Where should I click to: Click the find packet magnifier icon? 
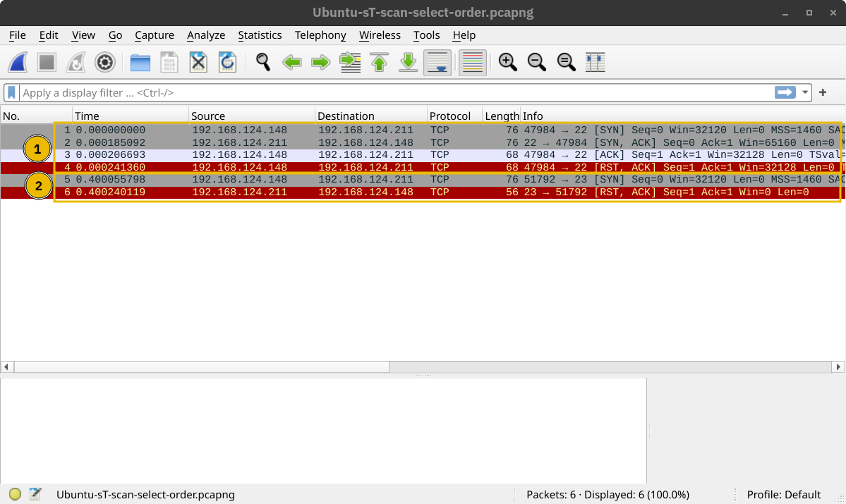click(263, 63)
